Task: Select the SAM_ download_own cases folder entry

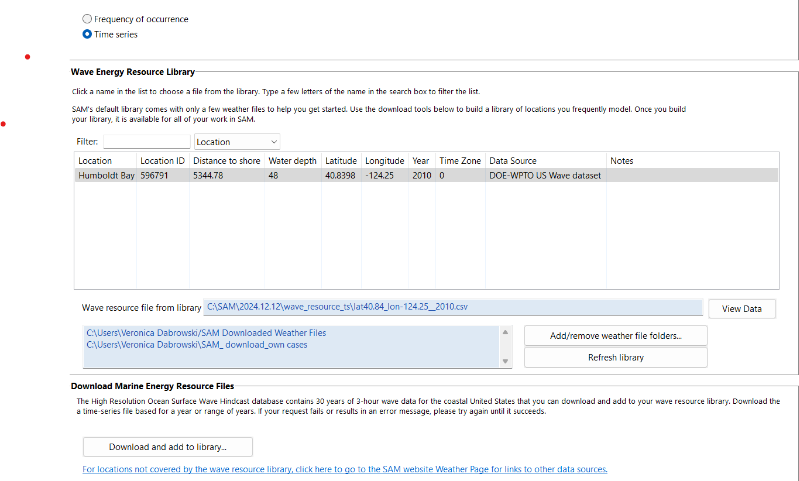Action: click(196, 345)
